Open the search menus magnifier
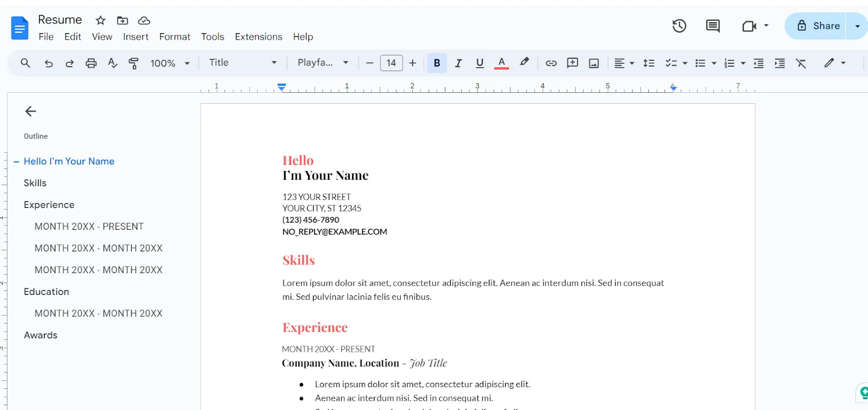The image size is (868, 410). point(25,63)
